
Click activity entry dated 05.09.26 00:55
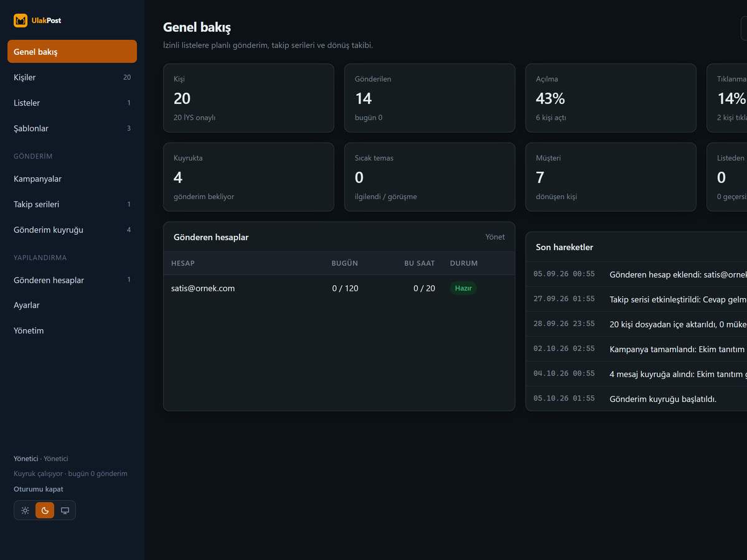636,274
